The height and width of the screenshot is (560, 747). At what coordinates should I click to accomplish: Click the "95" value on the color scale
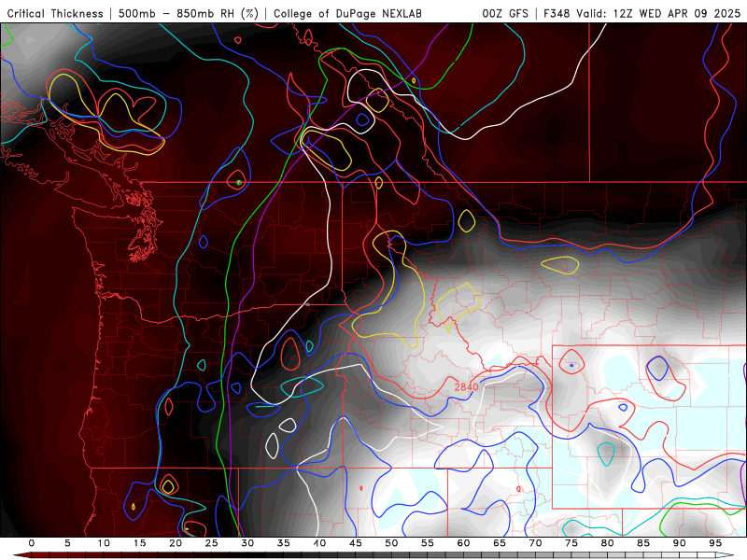click(715, 543)
